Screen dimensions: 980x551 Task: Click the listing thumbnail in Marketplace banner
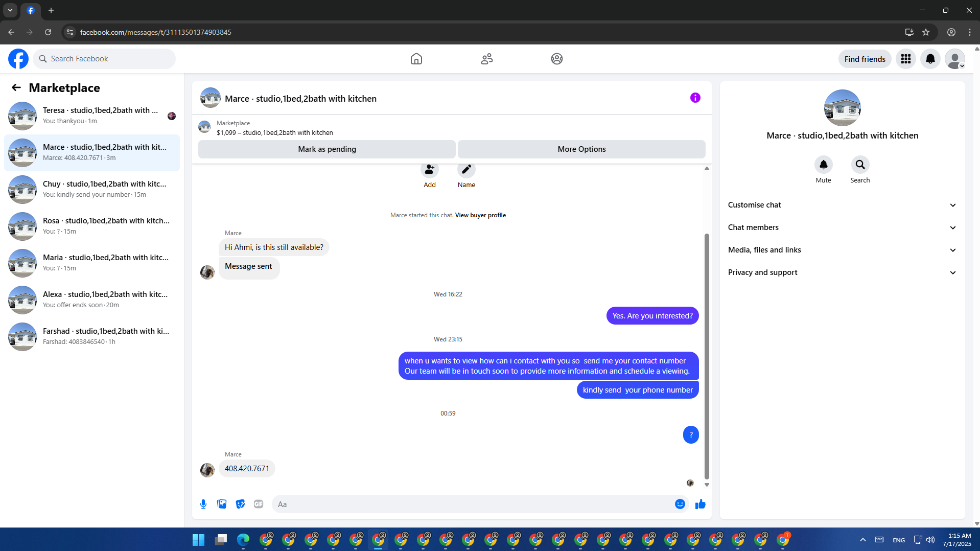coord(204,127)
